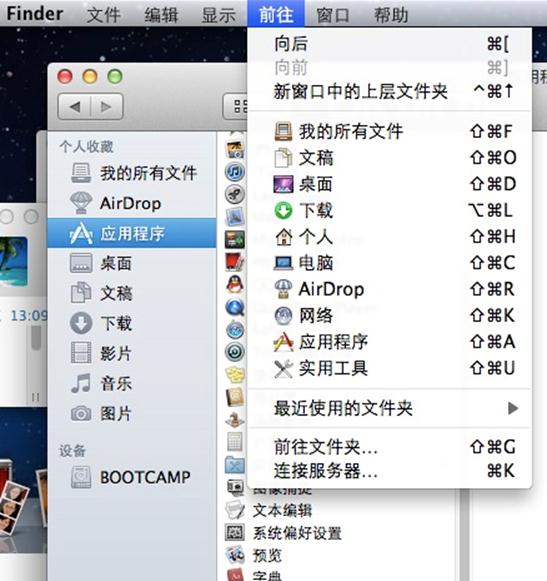Screen dimensions: 547x581
Task: Open 音乐 in the sidebar
Action: pos(132,383)
